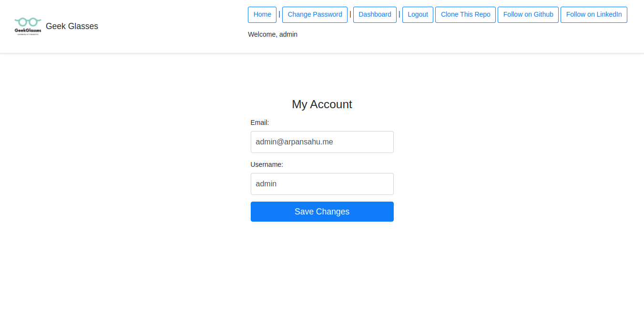
Task: Go to the Home page
Action: [262, 15]
